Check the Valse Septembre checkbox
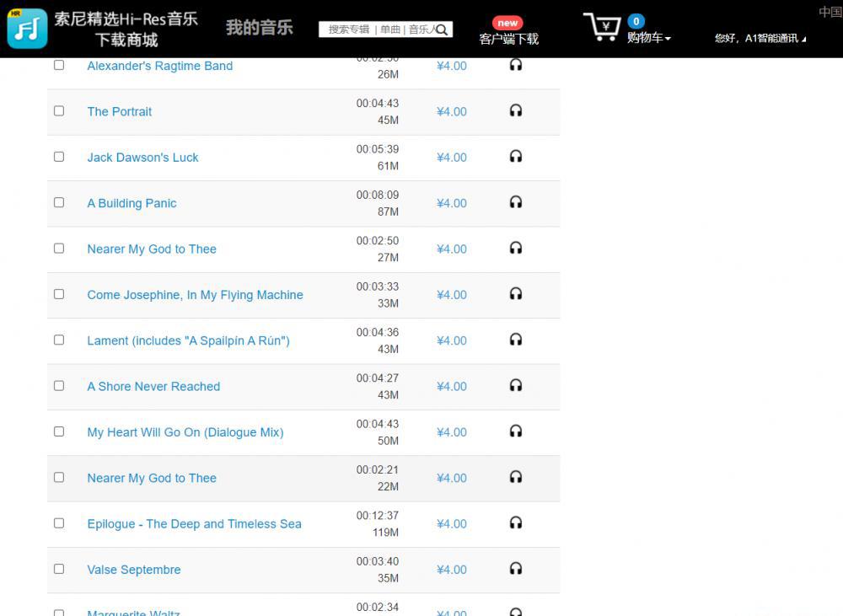This screenshot has height=616, width=843. pos(59,569)
